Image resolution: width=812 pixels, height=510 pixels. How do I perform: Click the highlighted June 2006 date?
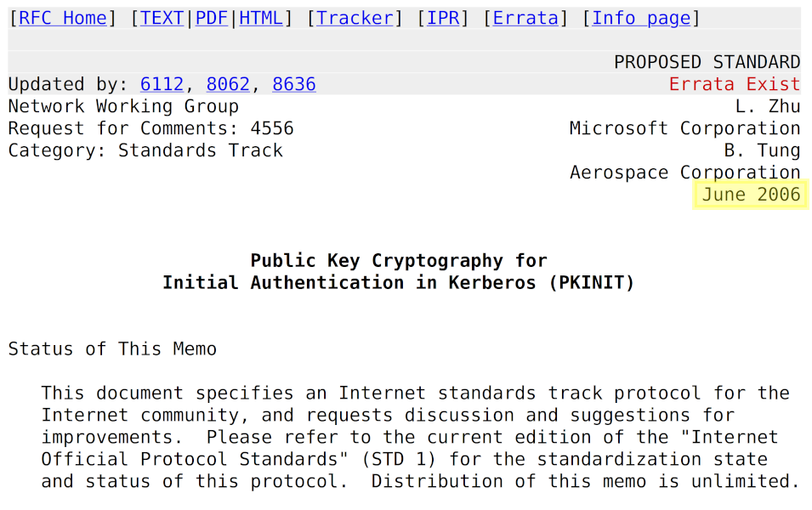[x=751, y=195]
